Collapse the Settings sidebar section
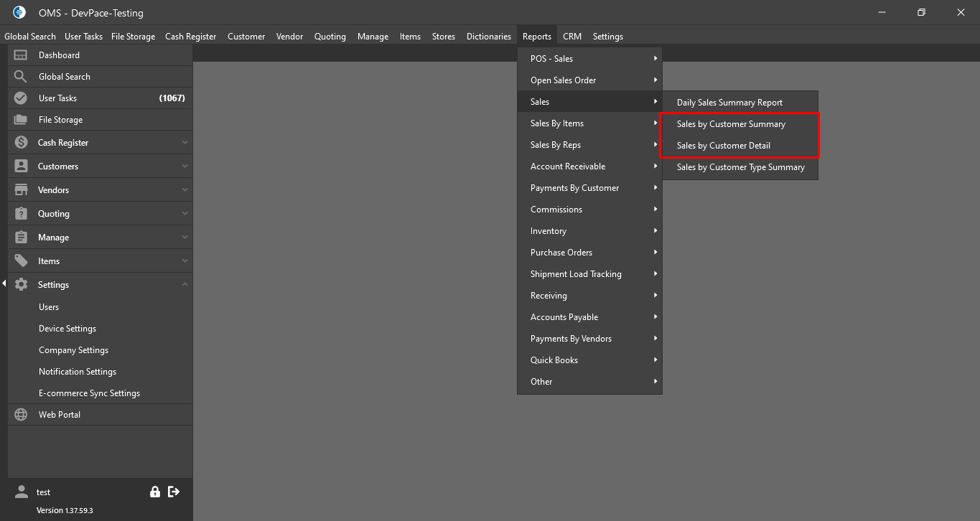This screenshot has width=980, height=521. pyautogui.click(x=185, y=285)
